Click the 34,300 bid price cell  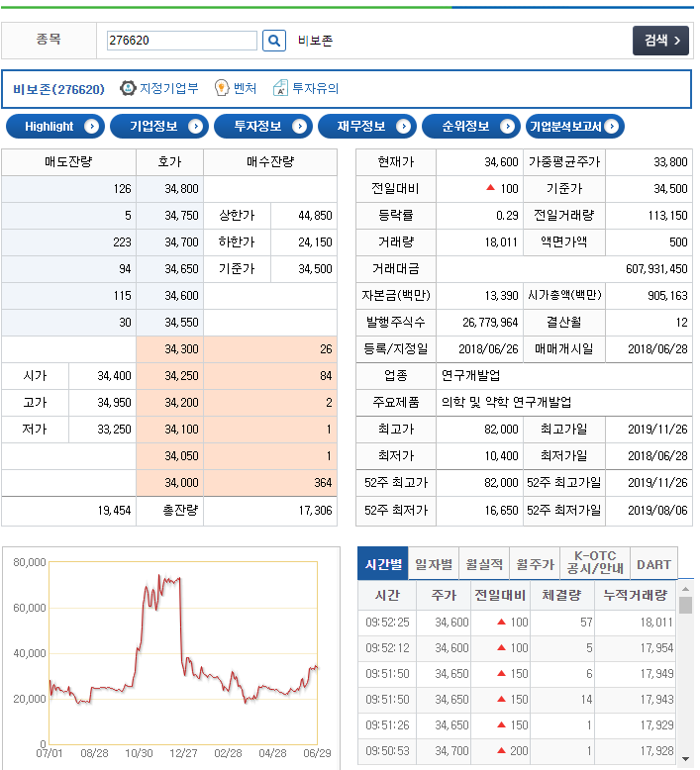click(169, 349)
